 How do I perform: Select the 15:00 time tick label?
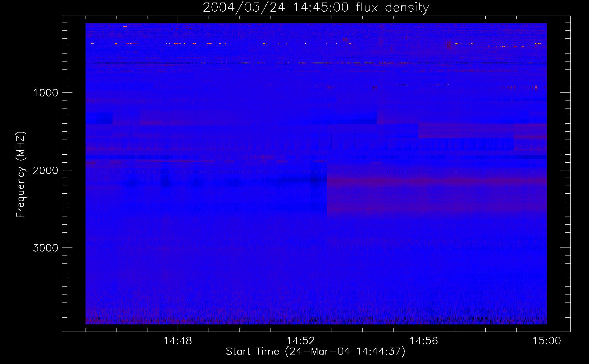547,341
